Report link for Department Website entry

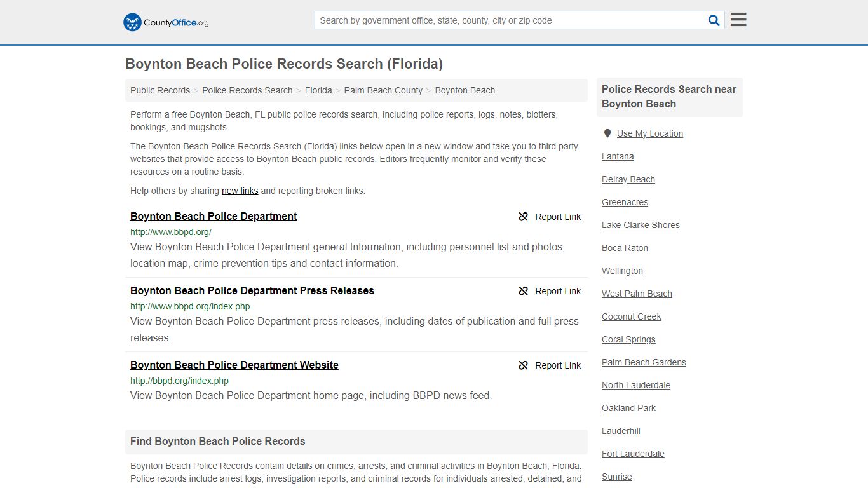tap(550, 365)
